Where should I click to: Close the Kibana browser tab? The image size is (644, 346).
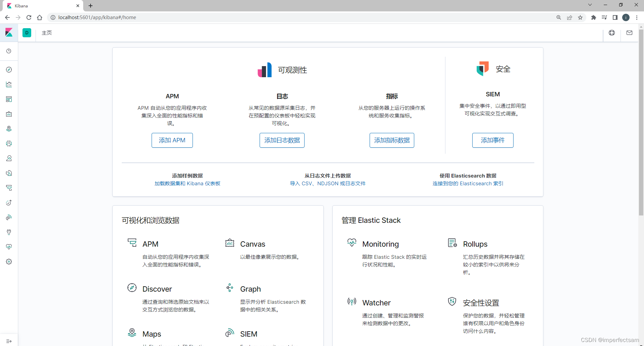(x=78, y=6)
